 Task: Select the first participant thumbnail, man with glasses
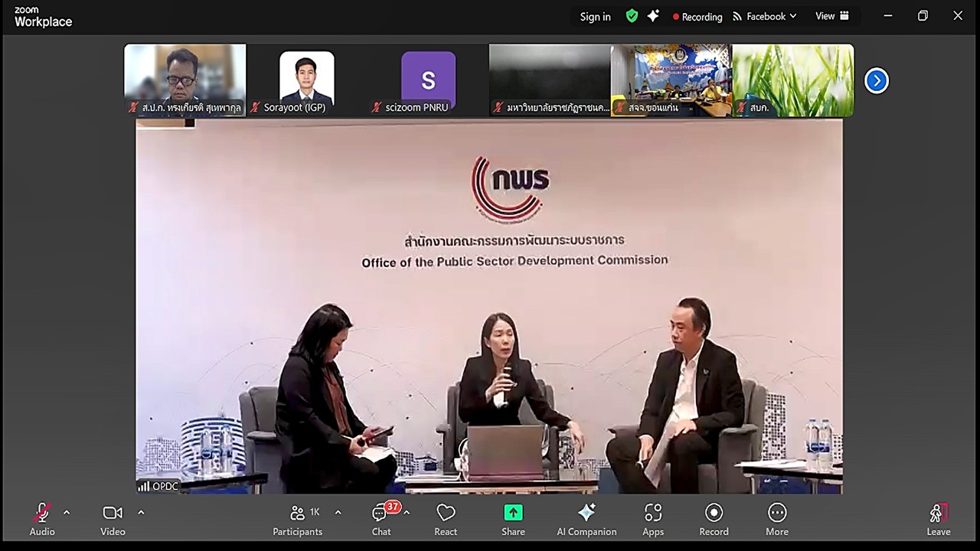pos(185,80)
